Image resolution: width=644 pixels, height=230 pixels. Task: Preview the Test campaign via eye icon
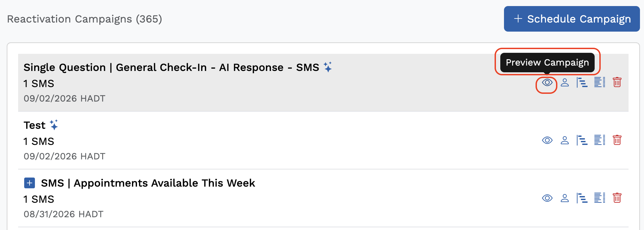(x=547, y=140)
